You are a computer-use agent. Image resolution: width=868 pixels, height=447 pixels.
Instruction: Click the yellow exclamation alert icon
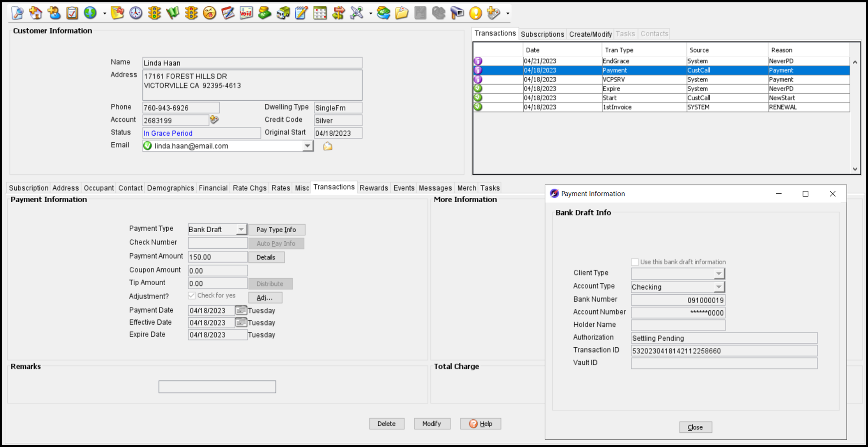tap(475, 13)
